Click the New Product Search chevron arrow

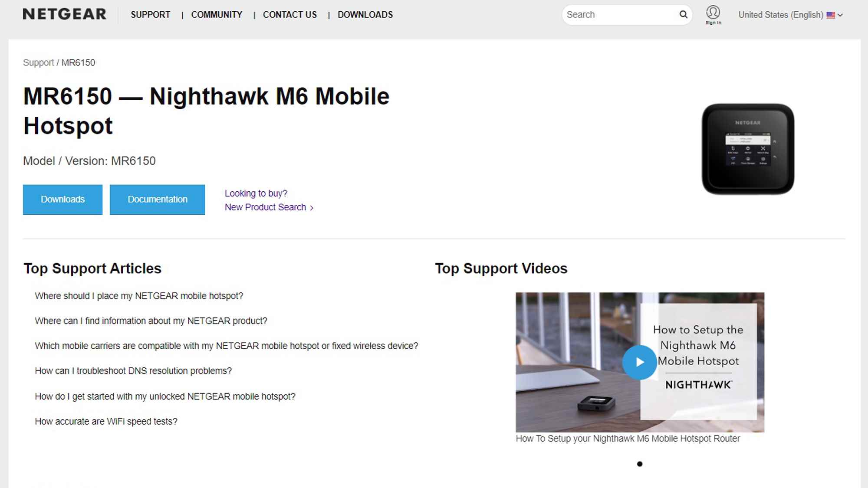312,207
